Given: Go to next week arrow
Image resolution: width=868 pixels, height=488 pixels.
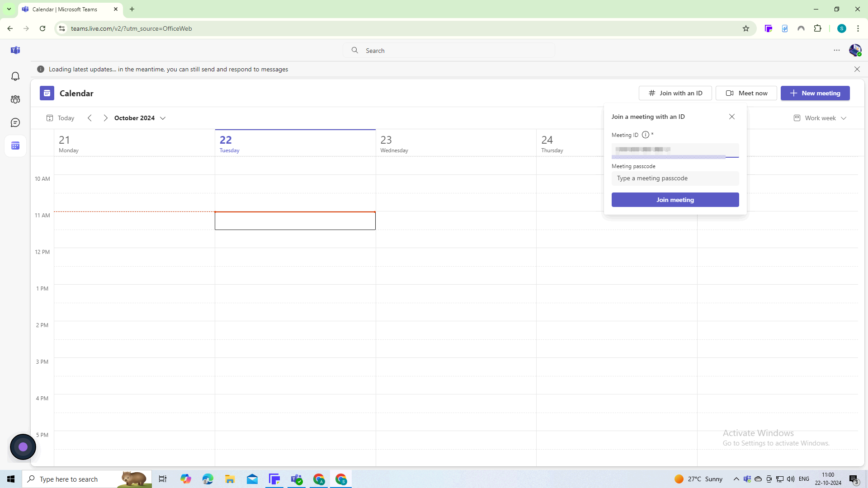Looking at the screenshot, I should (x=105, y=118).
